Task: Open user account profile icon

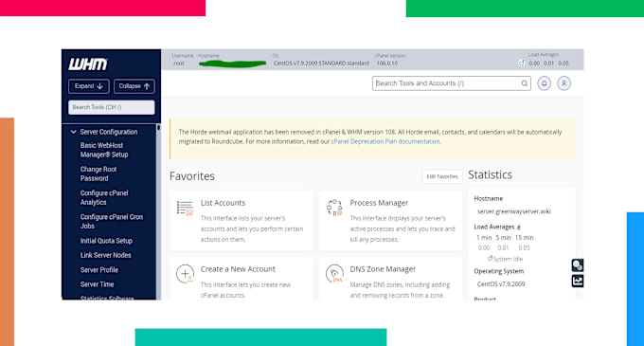Action: pos(563,83)
